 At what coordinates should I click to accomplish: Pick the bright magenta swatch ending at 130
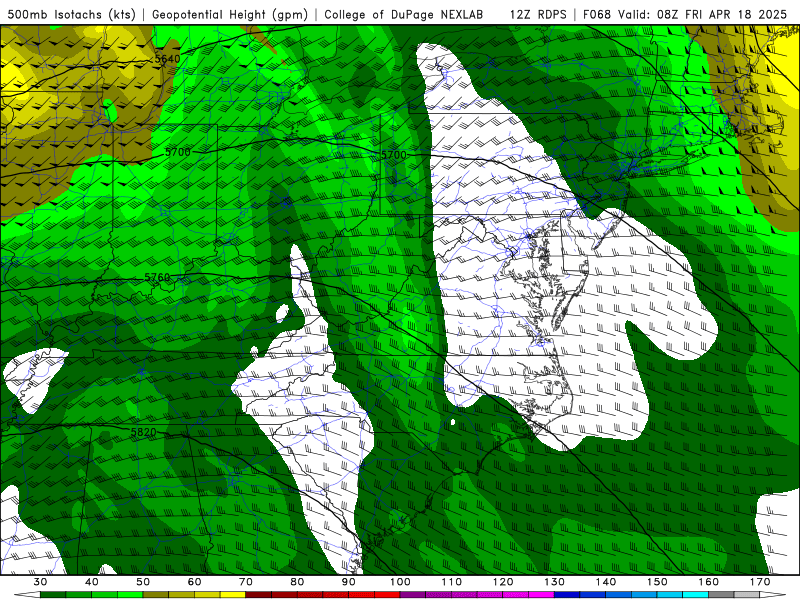[541, 595]
